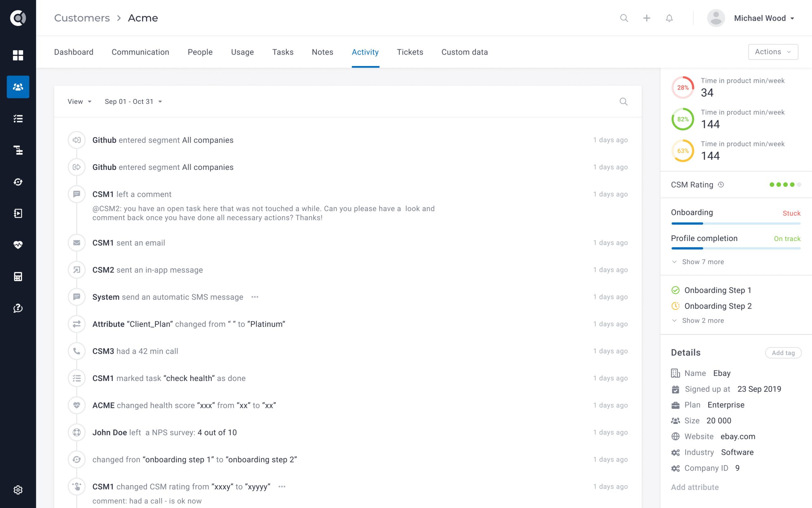This screenshot has height=508, width=812.
Task: Open the help chat icon in sidebar
Action: point(18,308)
